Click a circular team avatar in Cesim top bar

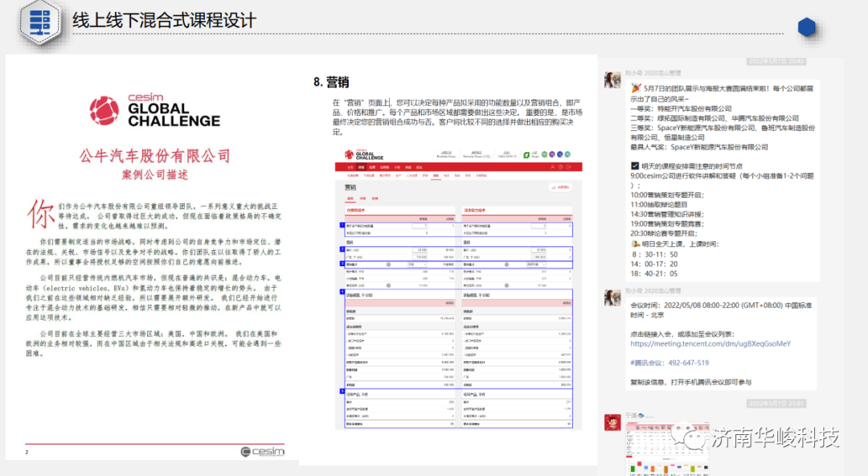pyautogui.click(x=543, y=154)
